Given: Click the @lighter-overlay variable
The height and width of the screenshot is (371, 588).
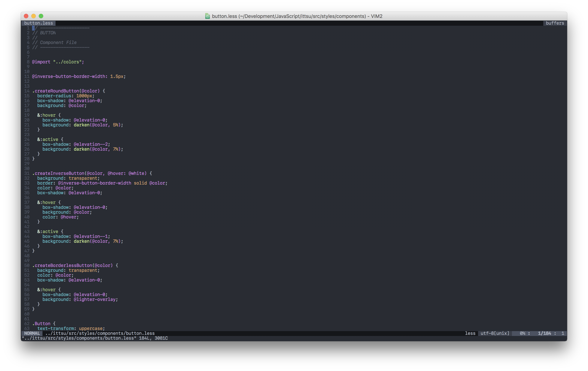Looking at the screenshot, I should tap(94, 299).
